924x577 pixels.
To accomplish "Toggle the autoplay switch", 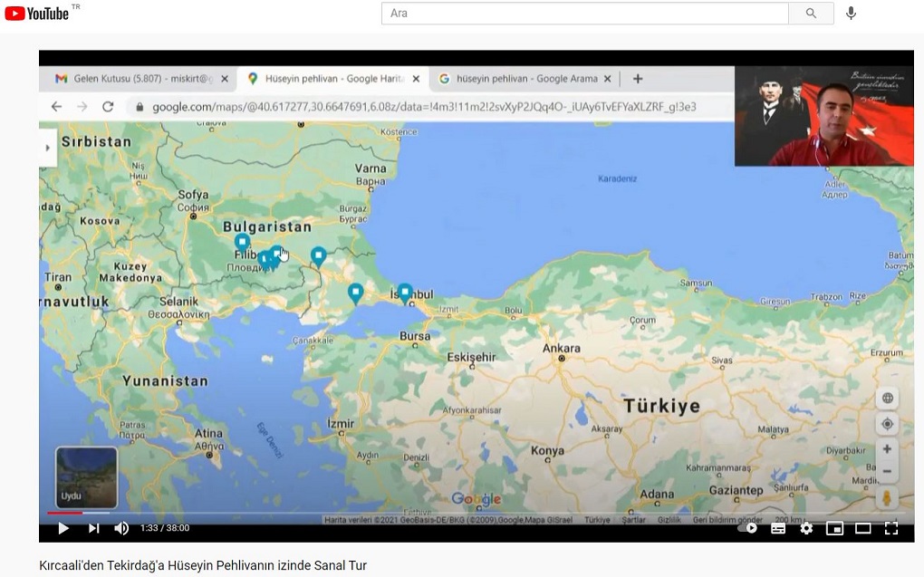I will (x=747, y=528).
